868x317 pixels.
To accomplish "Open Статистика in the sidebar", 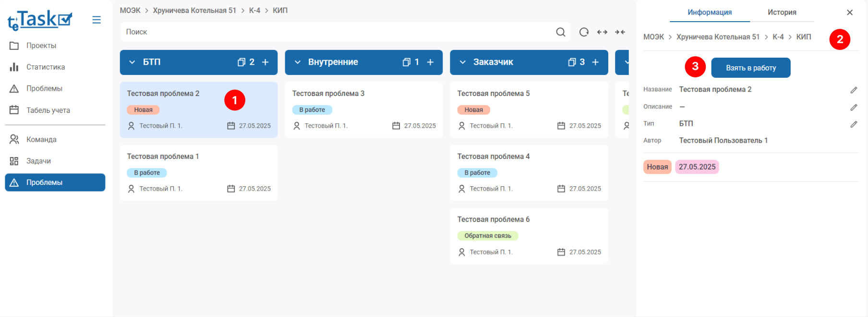I will point(45,67).
